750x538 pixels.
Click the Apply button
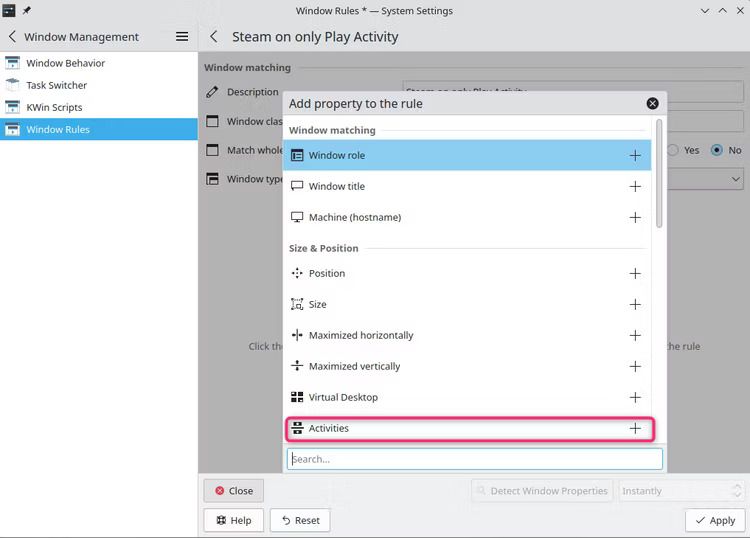coord(715,520)
